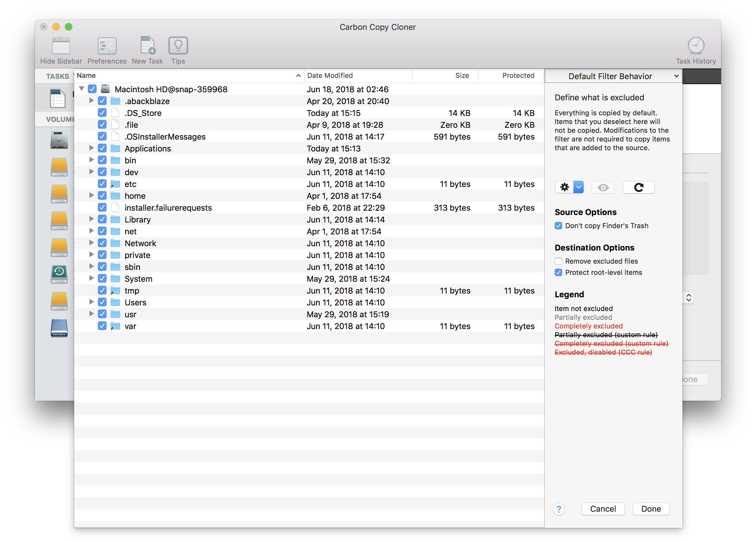The image size is (756, 541).
Task: Select the Time Machine volume icon in sidebar
Action: click(59, 274)
